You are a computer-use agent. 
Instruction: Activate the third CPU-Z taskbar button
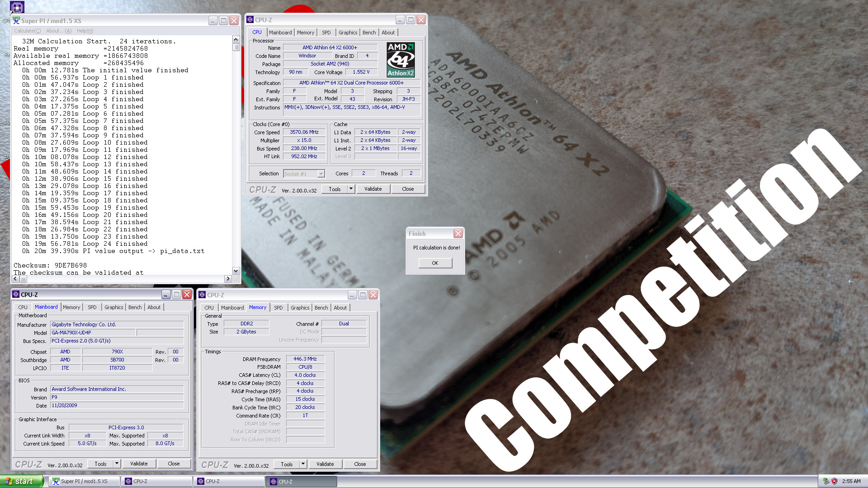pyautogui.click(x=302, y=481)
